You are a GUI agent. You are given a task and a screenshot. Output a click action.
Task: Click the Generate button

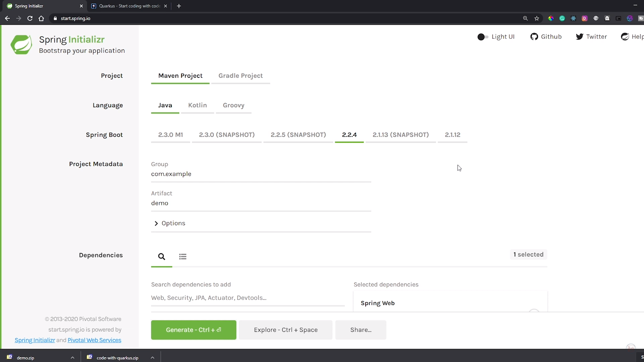point(194,330)
